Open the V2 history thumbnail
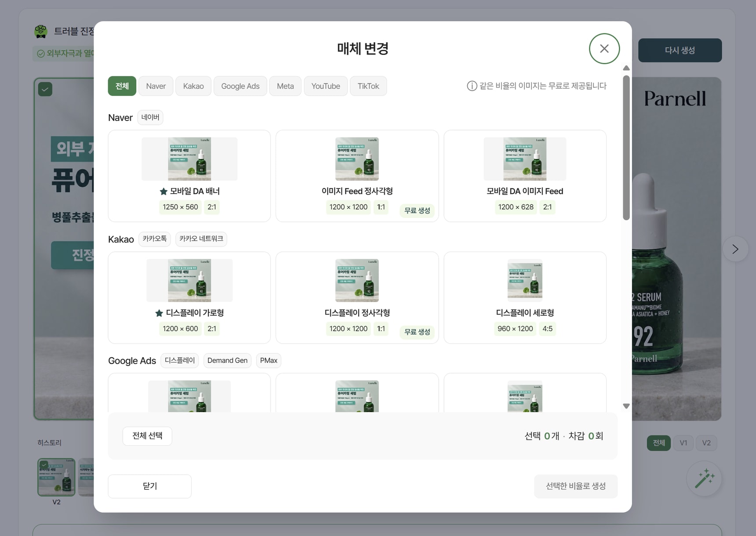 point(56,477)
